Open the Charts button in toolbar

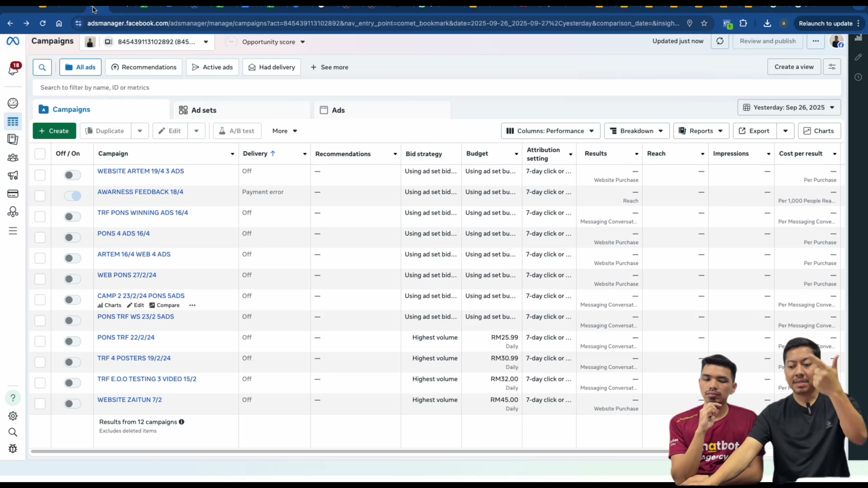[819, 131]
